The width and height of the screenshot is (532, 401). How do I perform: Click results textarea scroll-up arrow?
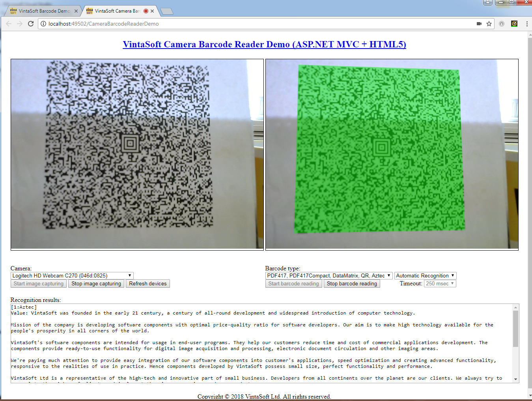pos(515,307)
